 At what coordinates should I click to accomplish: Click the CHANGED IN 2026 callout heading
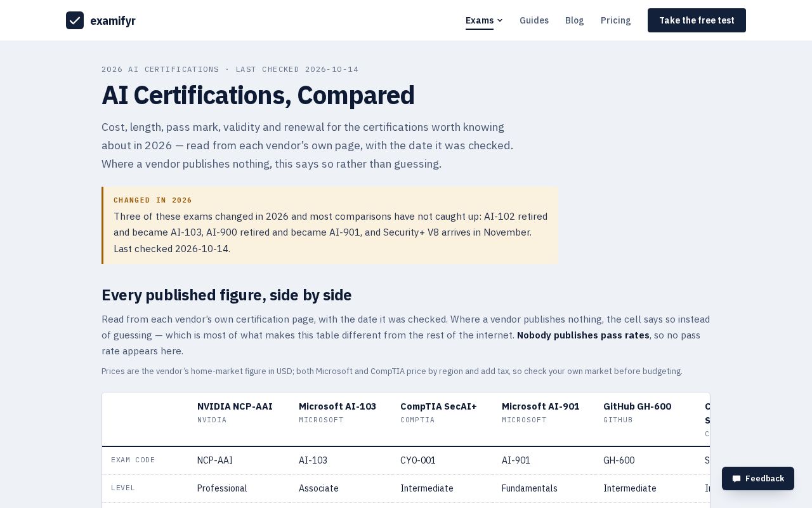pyautogui.click(x=153, y=200)
